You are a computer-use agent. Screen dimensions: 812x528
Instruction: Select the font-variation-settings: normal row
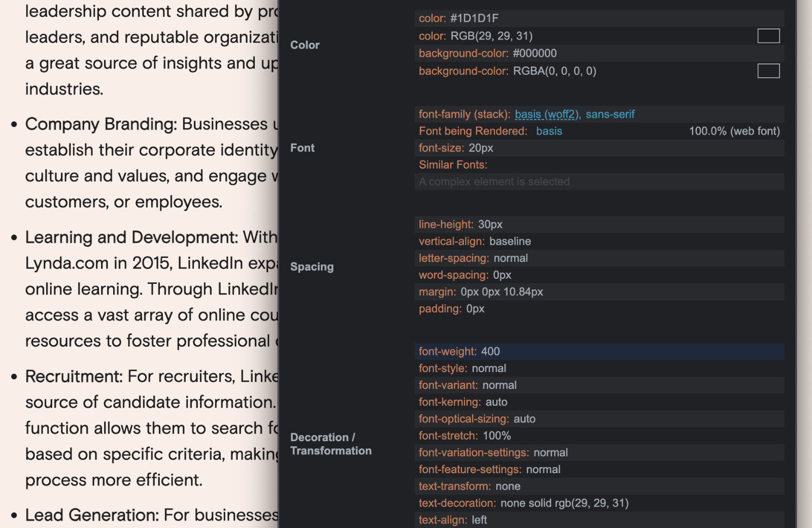tap(599, 452)
